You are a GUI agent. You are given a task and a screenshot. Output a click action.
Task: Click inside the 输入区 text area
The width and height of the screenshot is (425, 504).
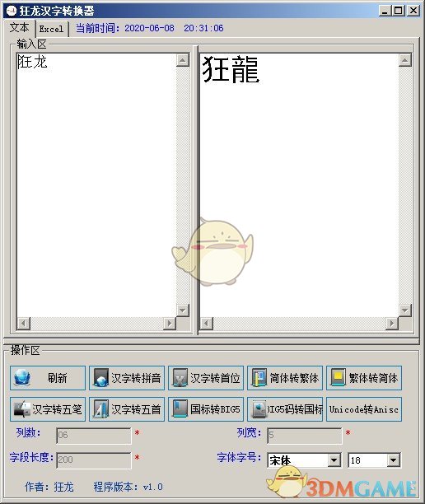pos(96,184)
